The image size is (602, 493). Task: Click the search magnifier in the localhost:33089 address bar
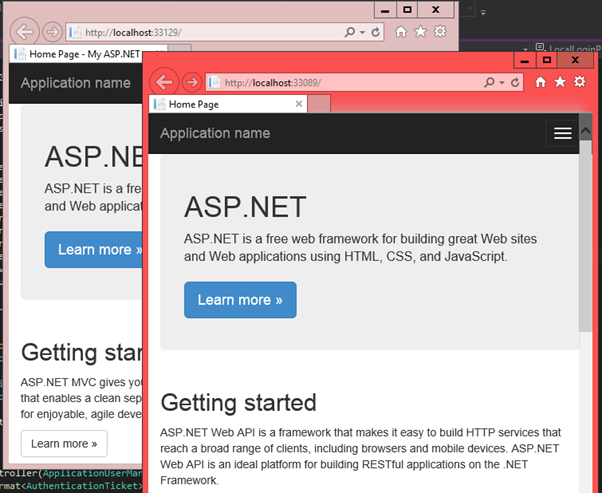point(488,82)
